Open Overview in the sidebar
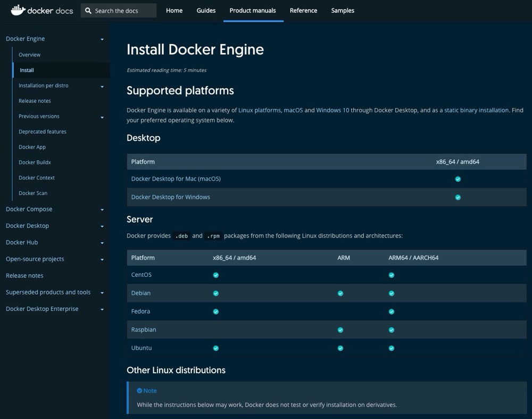 tap(29, 55)
